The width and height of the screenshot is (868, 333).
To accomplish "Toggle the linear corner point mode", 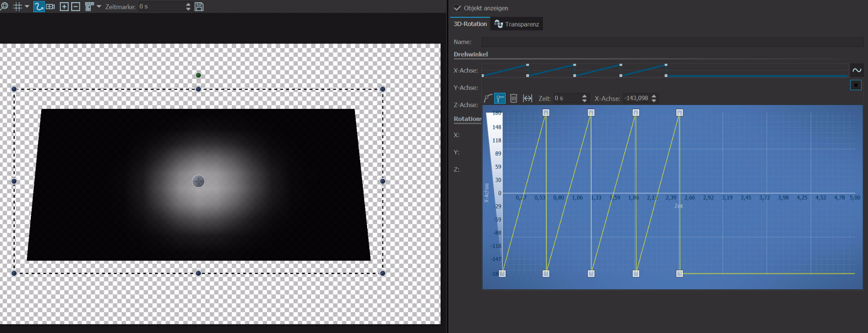I will point(500,98).
